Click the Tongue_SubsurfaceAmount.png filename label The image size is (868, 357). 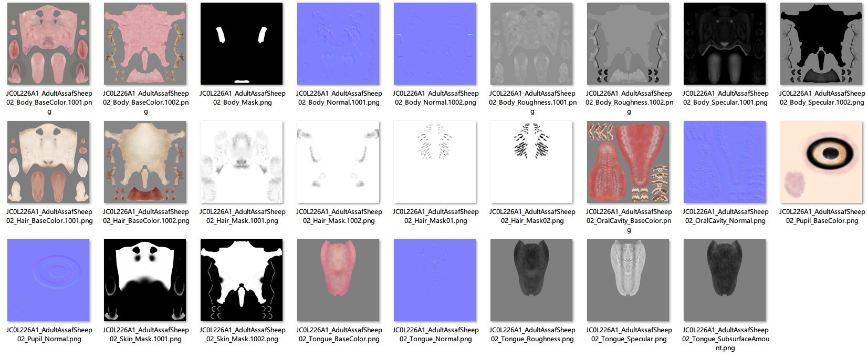coord(725,339)
